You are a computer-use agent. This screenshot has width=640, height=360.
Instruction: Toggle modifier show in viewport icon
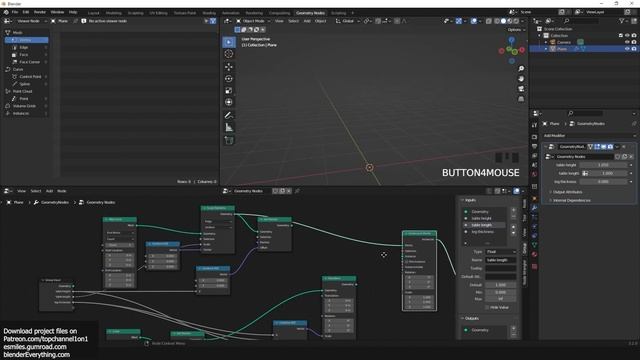pyautogui.click(x=604, y=147)
